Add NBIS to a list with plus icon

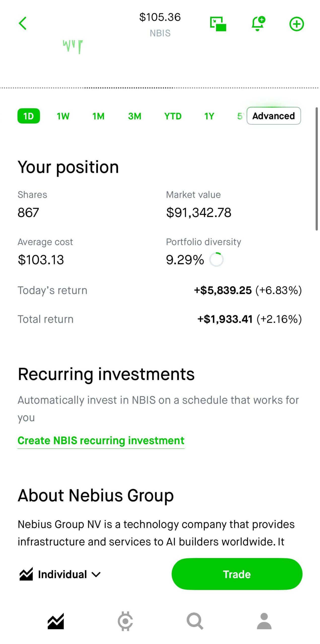(297, 24)
